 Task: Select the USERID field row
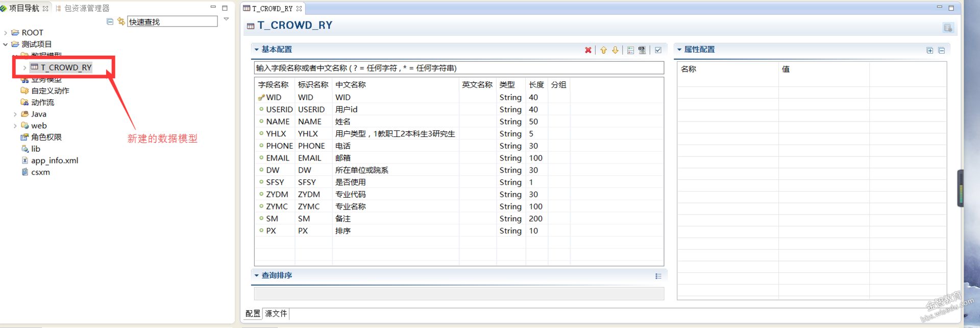[x=279, y=109]
